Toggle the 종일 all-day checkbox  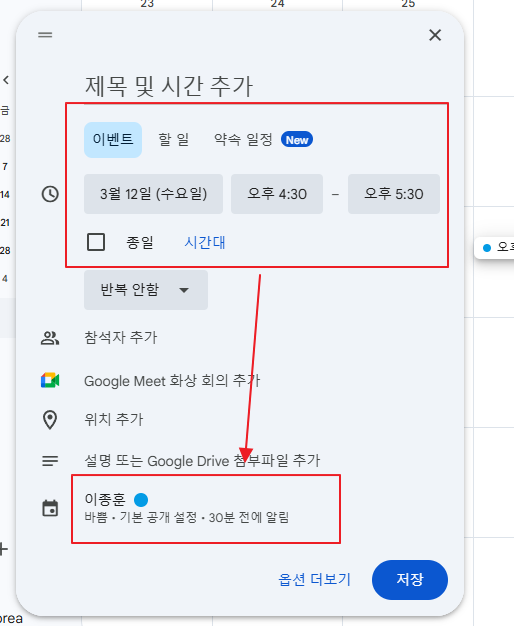[96, 242]
